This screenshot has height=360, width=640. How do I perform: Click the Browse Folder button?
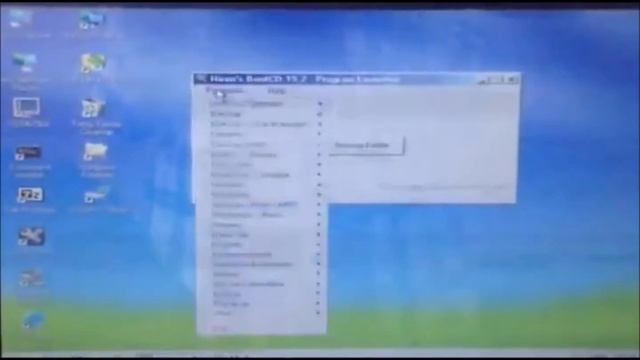[x=366, y=145]
